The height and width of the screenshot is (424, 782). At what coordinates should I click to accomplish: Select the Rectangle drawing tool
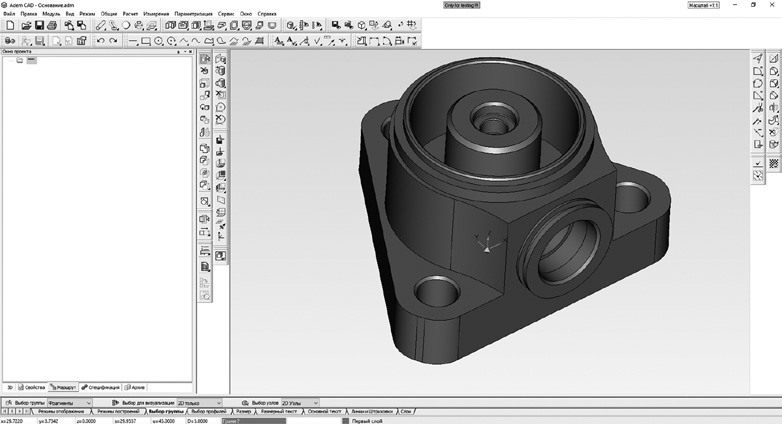click(146, 41)
